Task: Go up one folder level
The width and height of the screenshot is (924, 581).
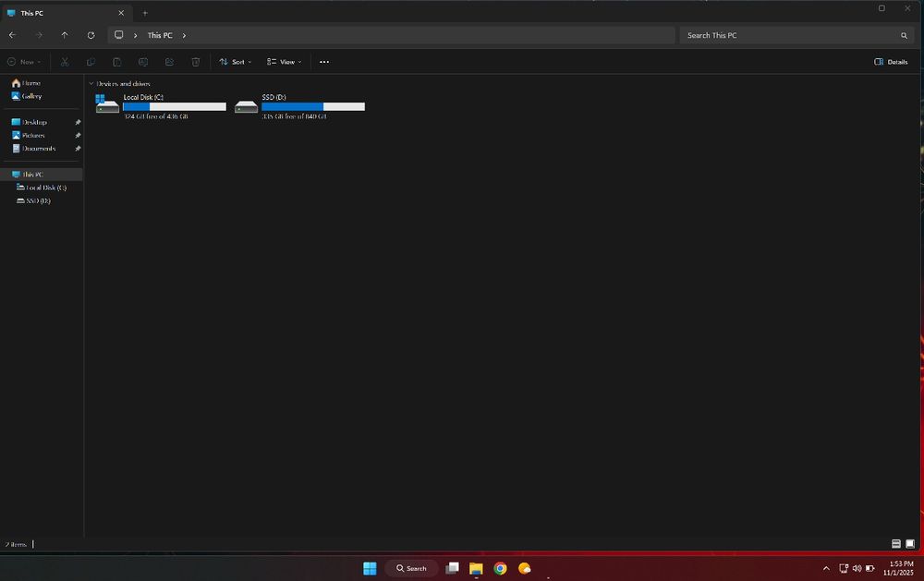Action: (65, 35)
